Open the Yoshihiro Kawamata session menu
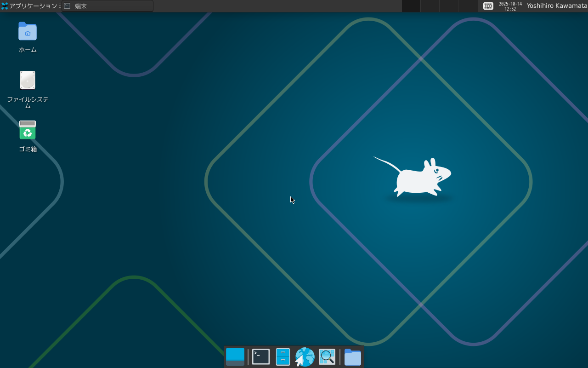 point(557,6)
